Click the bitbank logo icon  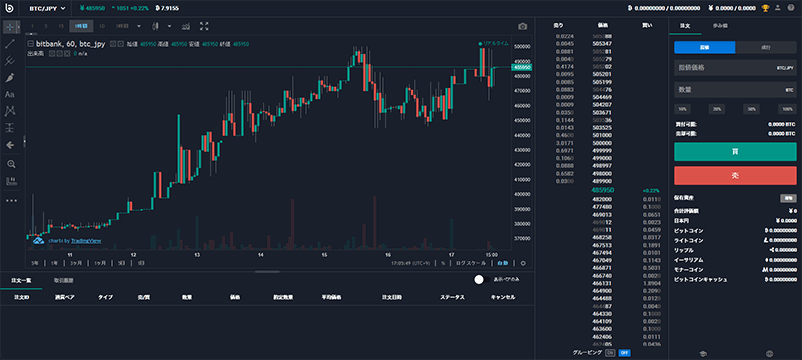pos(9,8)
